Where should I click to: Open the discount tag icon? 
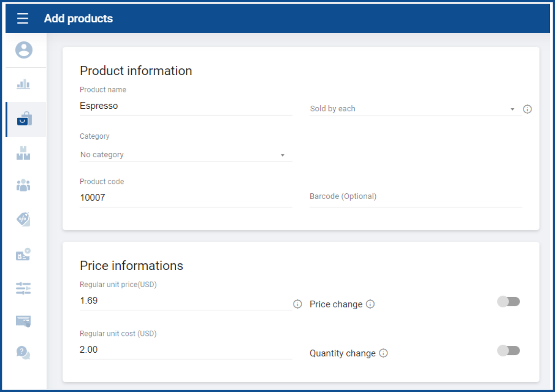23,219
